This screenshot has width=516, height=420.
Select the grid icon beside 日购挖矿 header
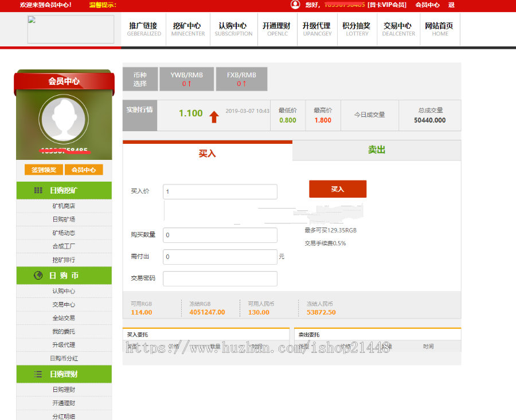coord(37,190)
